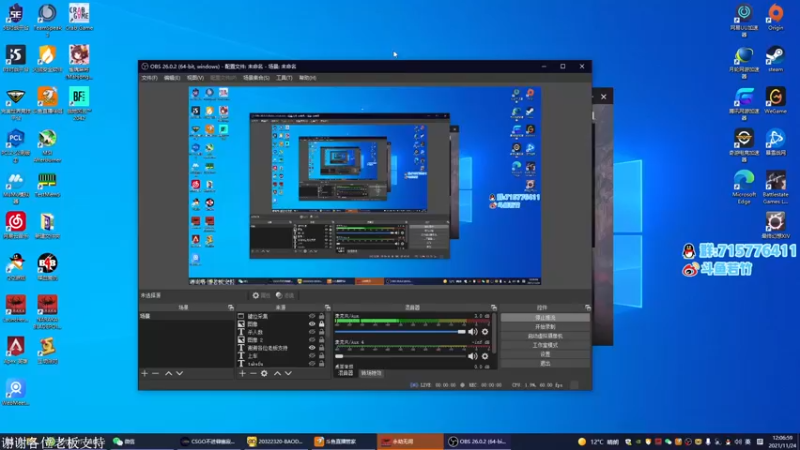Toggle visibility of 图像 source
800x450 pixels.
point(312,324)
